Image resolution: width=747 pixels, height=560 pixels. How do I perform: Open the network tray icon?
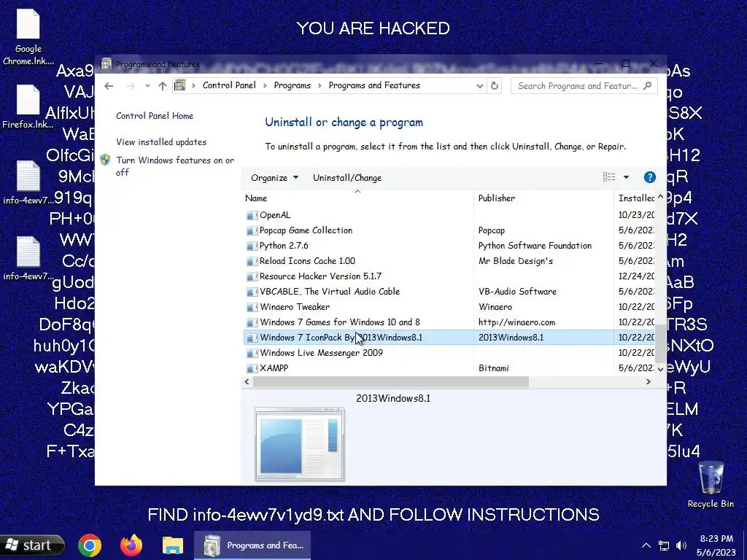tap(664, 545)
